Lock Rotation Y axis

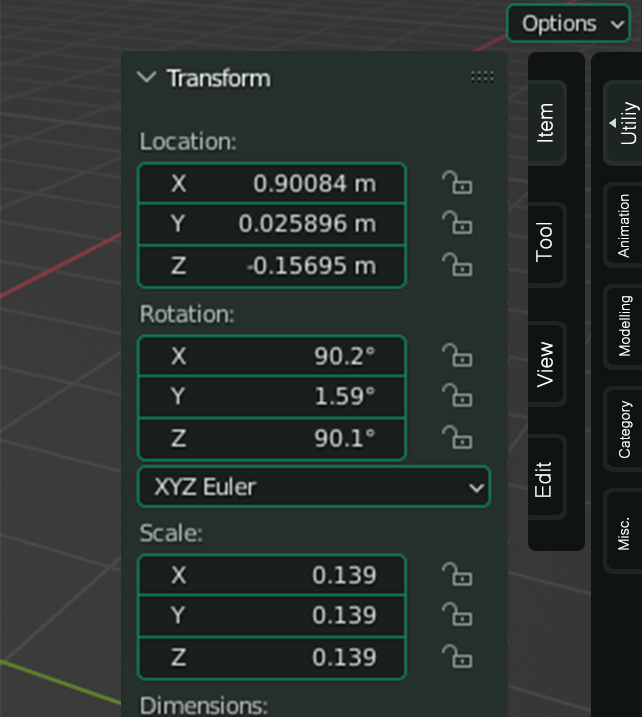point(457,396)
